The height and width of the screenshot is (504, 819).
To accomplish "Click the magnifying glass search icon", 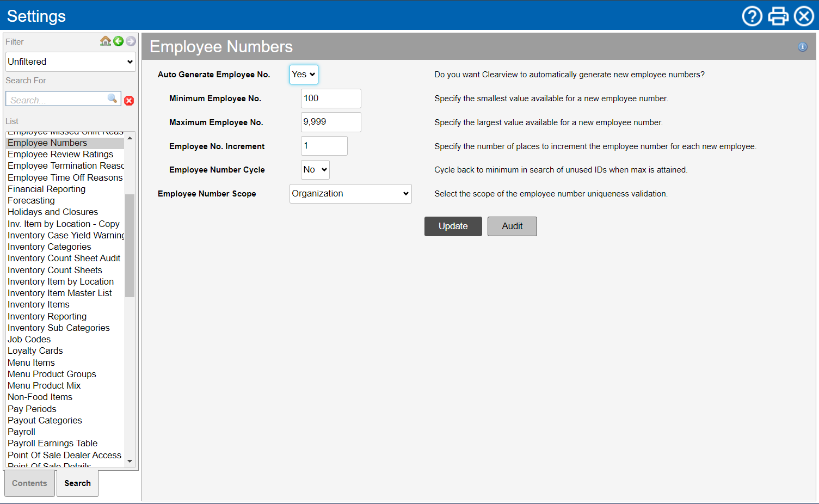I will pos(112,99).
